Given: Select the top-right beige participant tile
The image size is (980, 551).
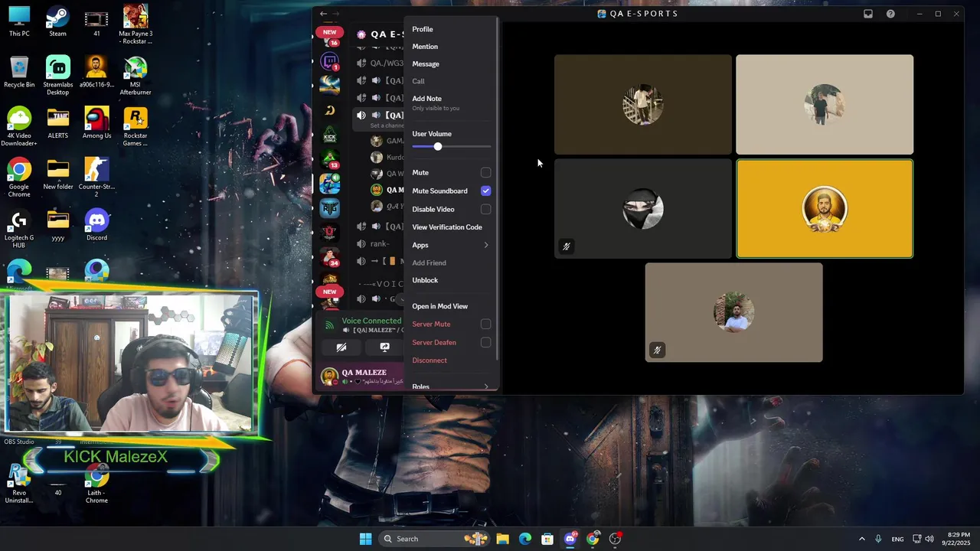Looking at the screenshot, I should [825, 104].
